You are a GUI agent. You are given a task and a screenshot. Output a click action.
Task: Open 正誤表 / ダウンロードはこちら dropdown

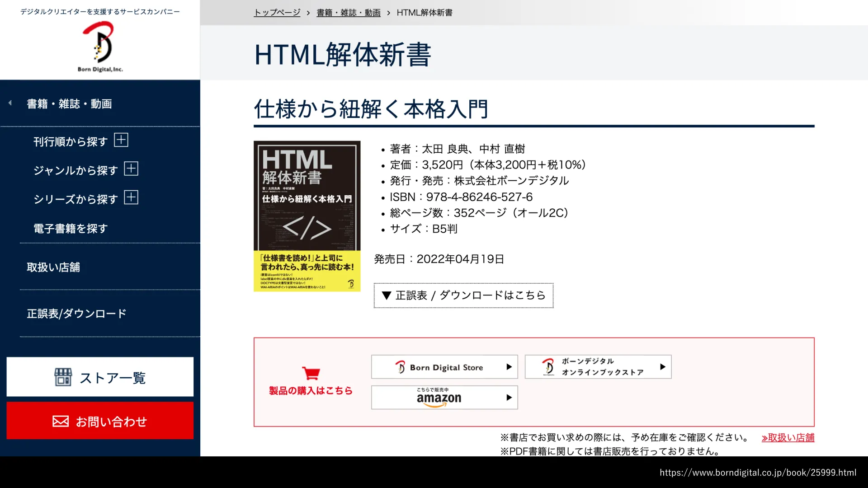[463, 296]
